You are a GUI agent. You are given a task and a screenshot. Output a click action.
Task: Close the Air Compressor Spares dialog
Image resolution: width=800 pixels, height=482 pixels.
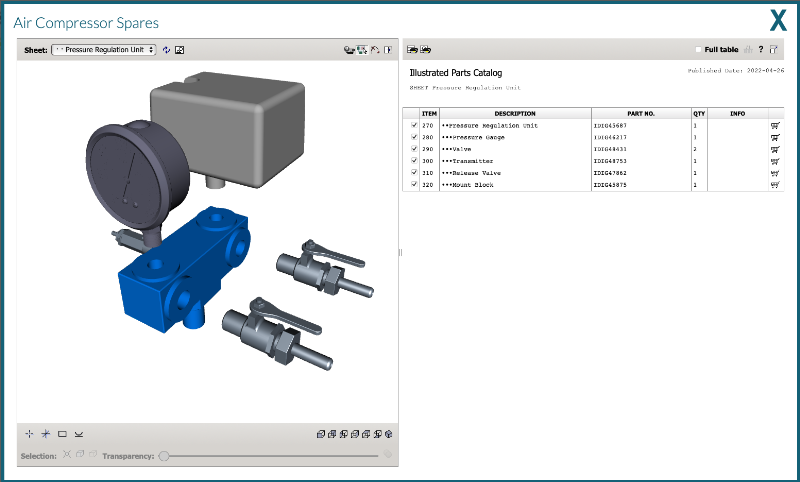pos(779,21)
